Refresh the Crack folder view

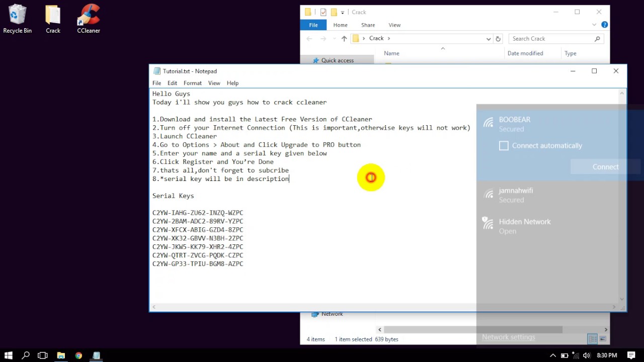point(498,39)
